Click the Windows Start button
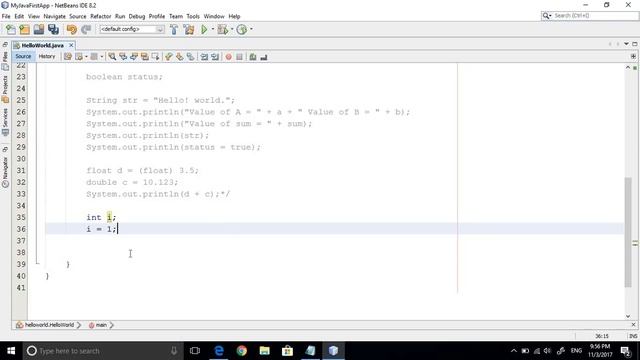The height and width of the screenshot is (360, 640). (11, 351)
